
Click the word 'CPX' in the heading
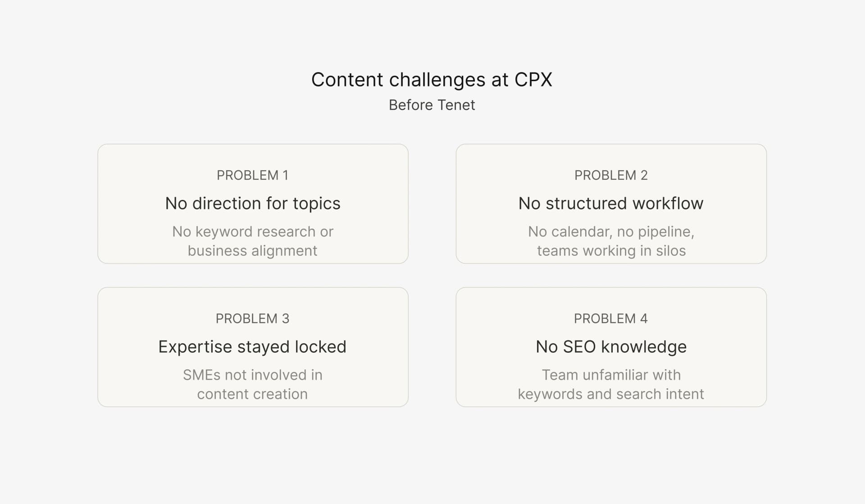(x=533, y=80)
